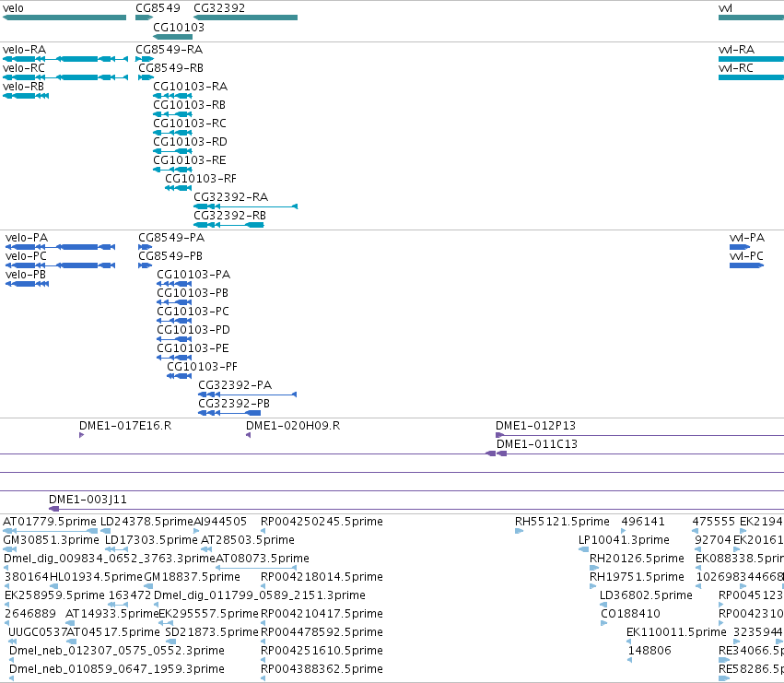The image size is (784, 683).
Task: Select the wl-PC protein label
Action: point(746,256)
